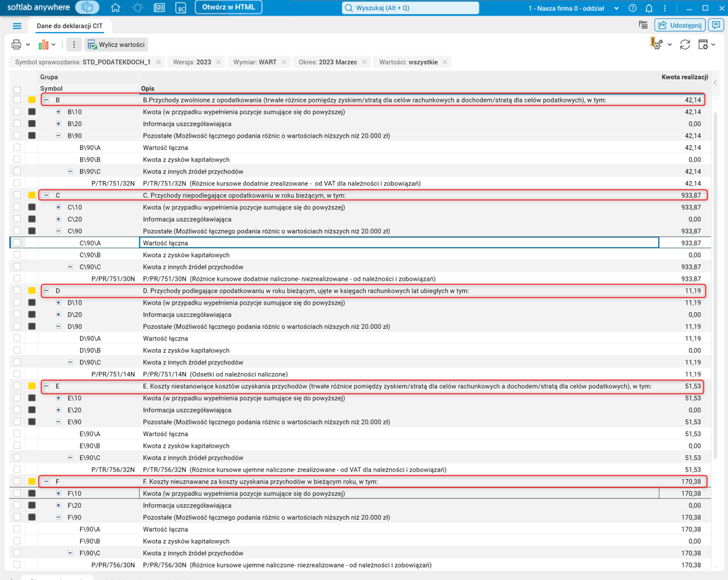
Task: Open the chart bar icon
Action: coord(43,45)
